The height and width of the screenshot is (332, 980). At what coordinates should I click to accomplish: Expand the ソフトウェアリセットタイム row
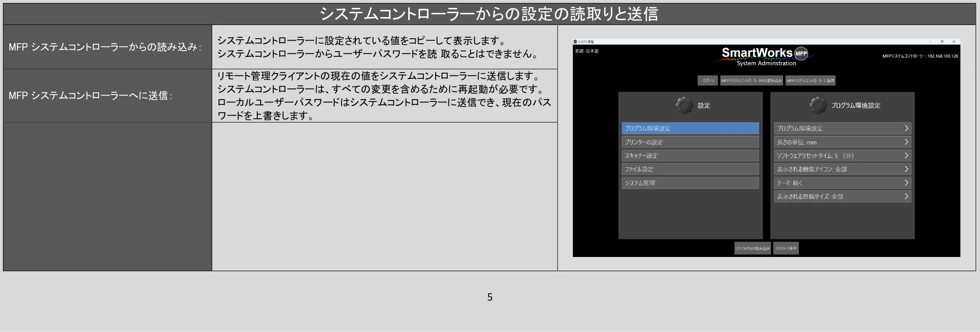[x=842, y=155]
